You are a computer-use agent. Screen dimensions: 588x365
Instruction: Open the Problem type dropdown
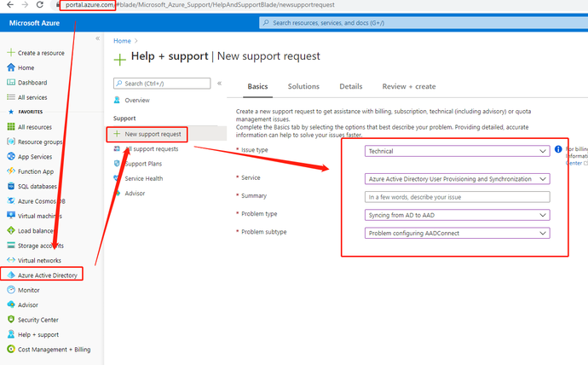[457, 215]
